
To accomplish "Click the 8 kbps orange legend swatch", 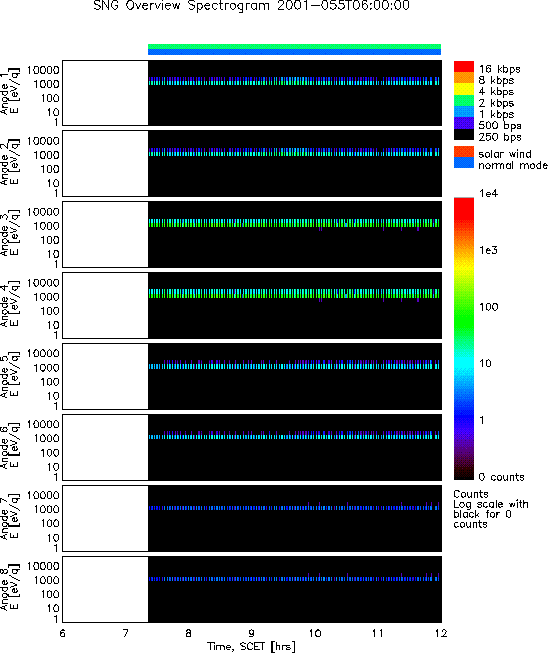I will click(x=464, y=78).
